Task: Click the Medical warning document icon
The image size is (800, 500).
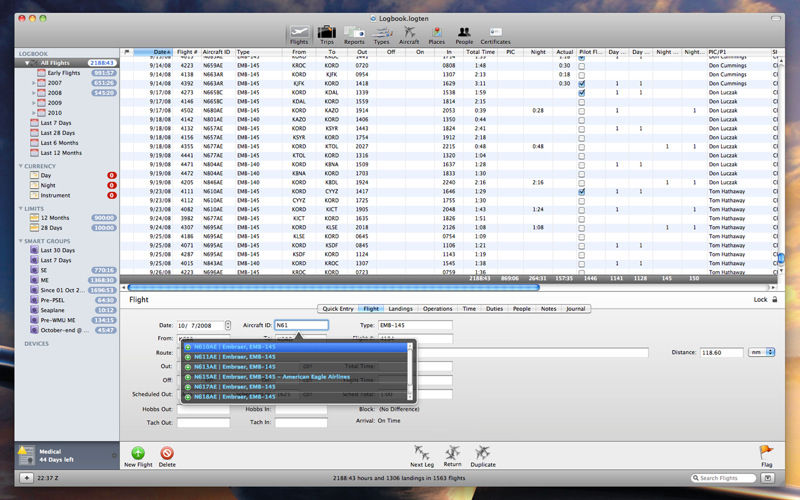Action: [26, 455]
